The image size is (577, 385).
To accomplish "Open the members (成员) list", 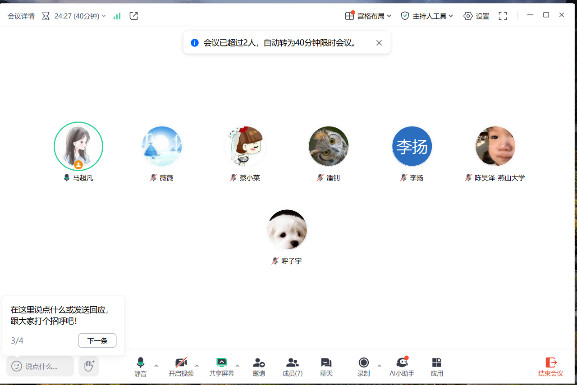I will tap(293, 366).
